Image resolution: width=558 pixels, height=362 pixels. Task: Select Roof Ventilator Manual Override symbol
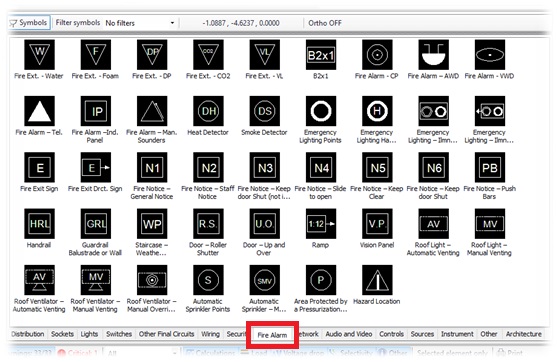coord(152,280)
